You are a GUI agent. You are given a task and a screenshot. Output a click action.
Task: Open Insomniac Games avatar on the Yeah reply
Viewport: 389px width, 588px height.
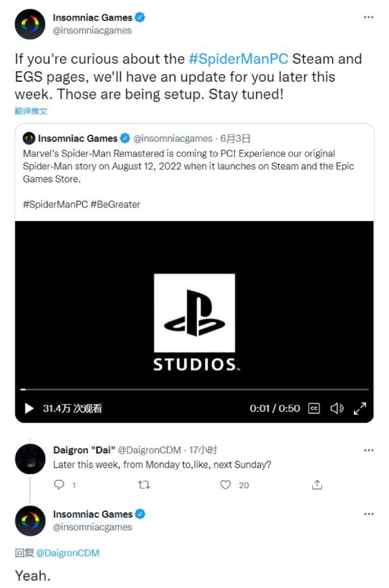[30, 521]
